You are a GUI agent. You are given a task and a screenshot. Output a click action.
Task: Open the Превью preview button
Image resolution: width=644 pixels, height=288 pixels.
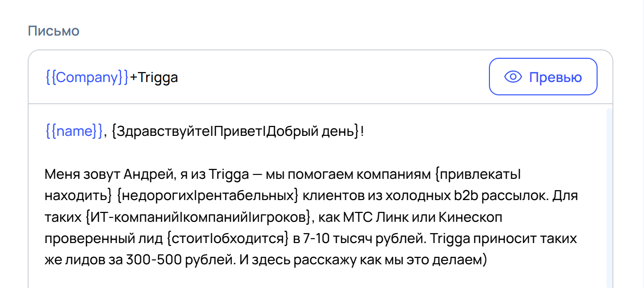tap(543, 77)
